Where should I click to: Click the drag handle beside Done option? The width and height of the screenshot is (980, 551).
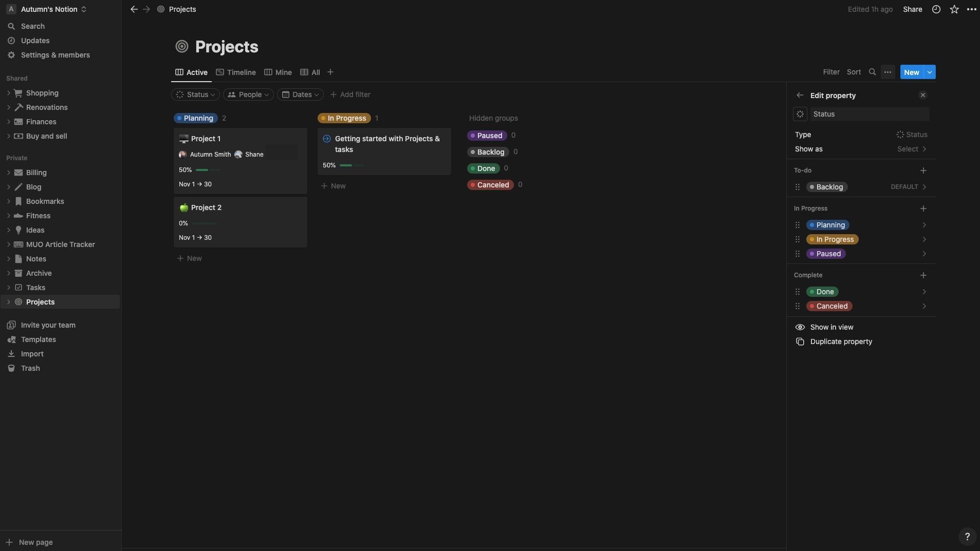[798, 292]
